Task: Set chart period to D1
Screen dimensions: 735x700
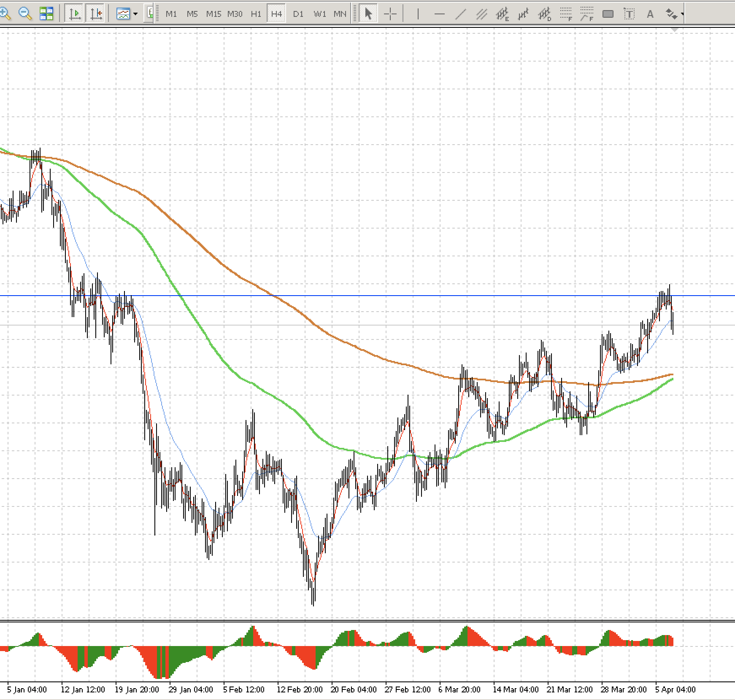Action: (x=298, y=14)
